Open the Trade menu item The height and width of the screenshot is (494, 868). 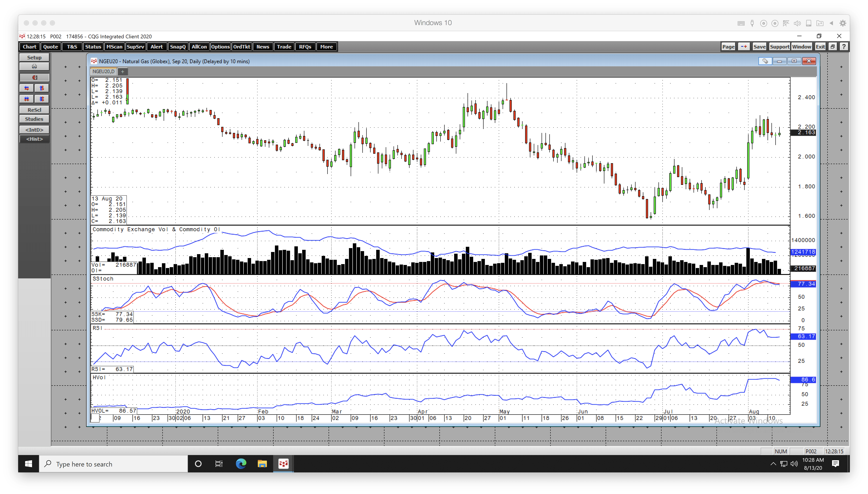pyautogui.click(x=284, y=47)
